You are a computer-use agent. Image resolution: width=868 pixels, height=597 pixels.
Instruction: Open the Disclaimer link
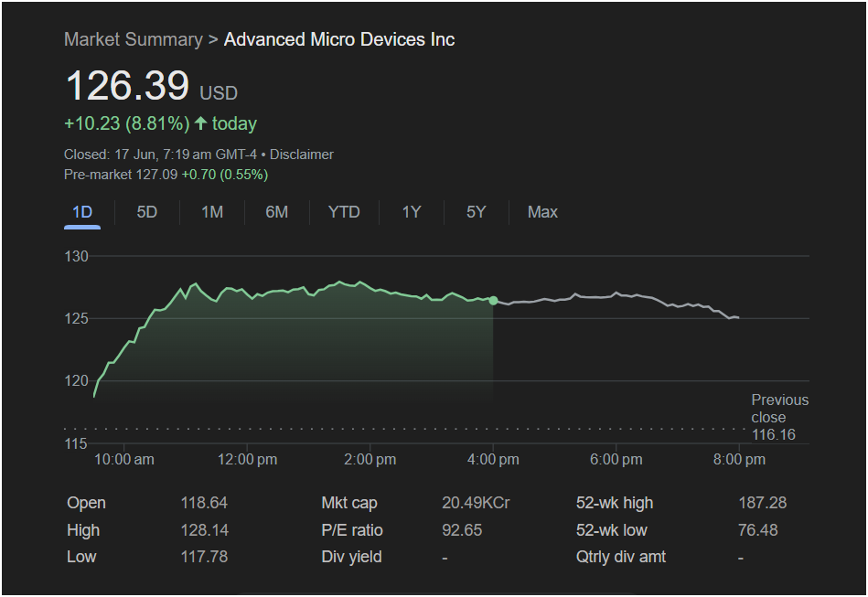(x=302, y=155)
